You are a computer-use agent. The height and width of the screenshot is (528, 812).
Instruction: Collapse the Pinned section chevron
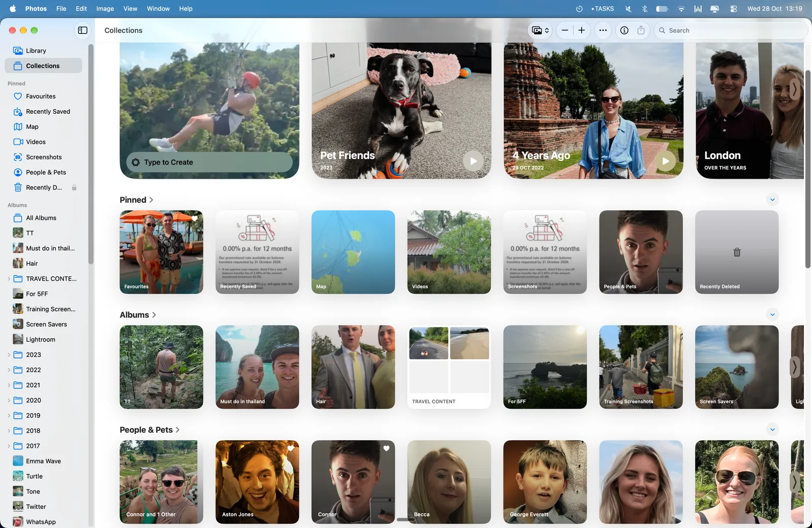pos(772,200)
